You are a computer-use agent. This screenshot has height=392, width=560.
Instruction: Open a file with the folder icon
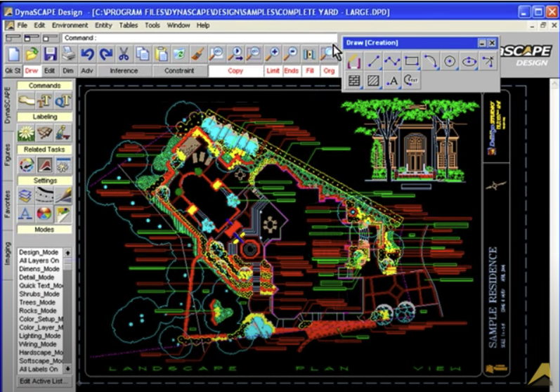click(32, 54)
